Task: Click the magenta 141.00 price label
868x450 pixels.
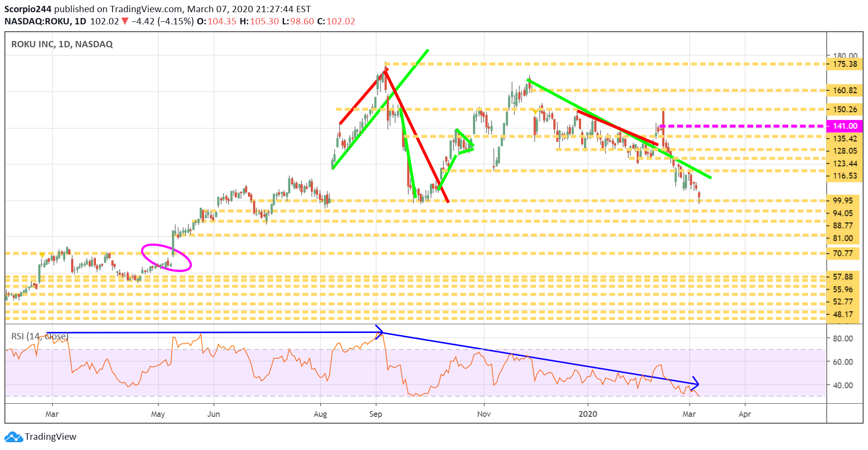Action: click(x=845, y=126)
